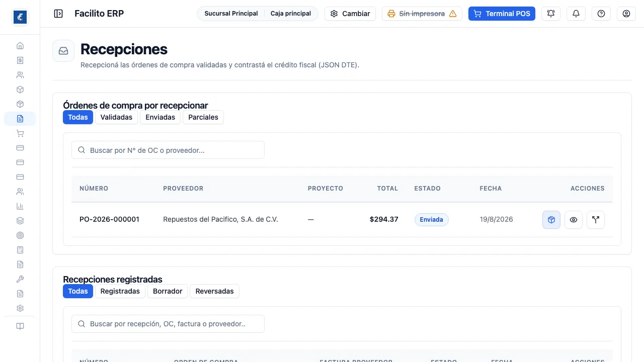The image size is (644, 362).
Task: Click the highlighted document icon in the sidebar
Action: (x=20, y=119)
